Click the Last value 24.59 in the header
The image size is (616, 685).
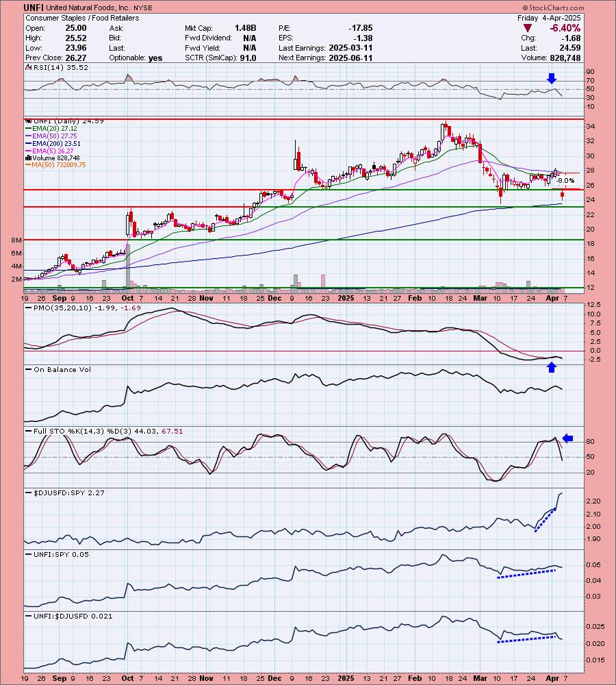570,48
